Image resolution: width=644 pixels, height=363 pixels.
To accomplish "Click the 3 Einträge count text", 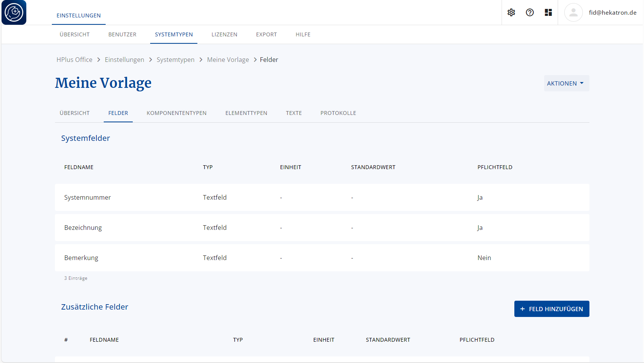I will [x=76, y=278].
